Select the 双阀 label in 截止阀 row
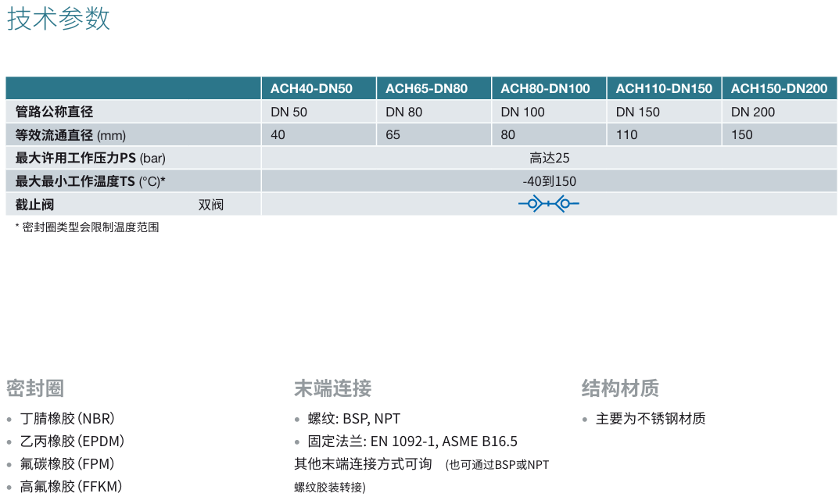Image resolution: width=839 pixels, height=504 pixels. click(210, 205)
